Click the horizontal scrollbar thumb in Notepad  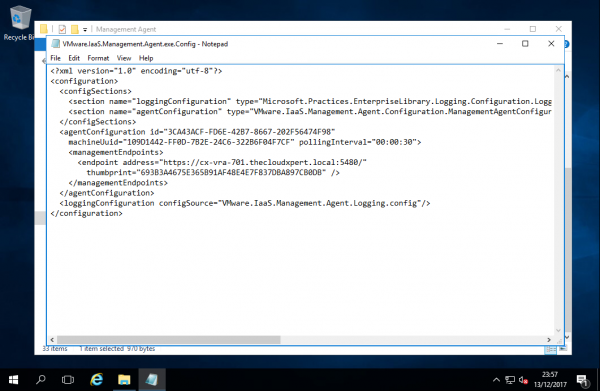(168, 340)
